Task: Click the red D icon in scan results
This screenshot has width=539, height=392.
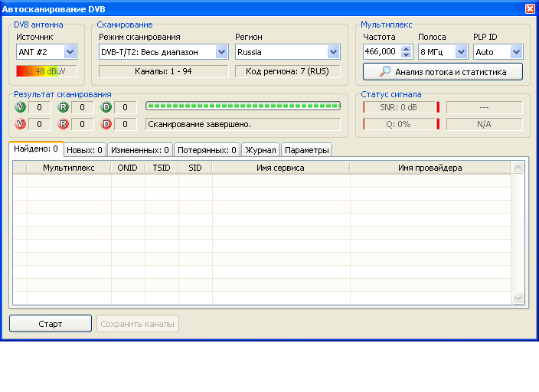Action: (x=106, y=124)
